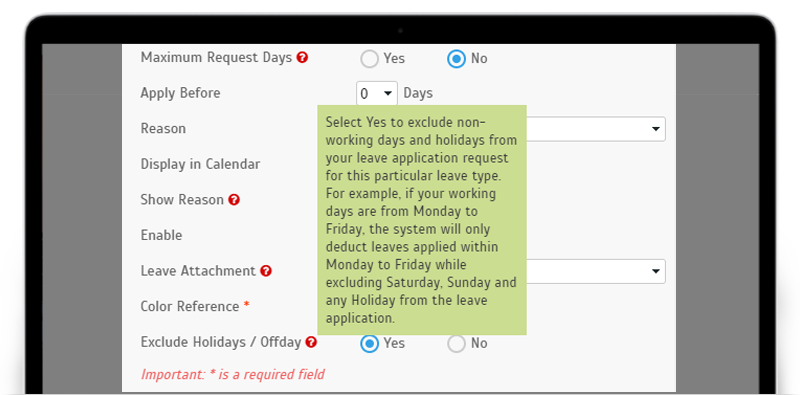Click the Color Reference field label
This screenshot has height=395, width=800.
[190, 306]
